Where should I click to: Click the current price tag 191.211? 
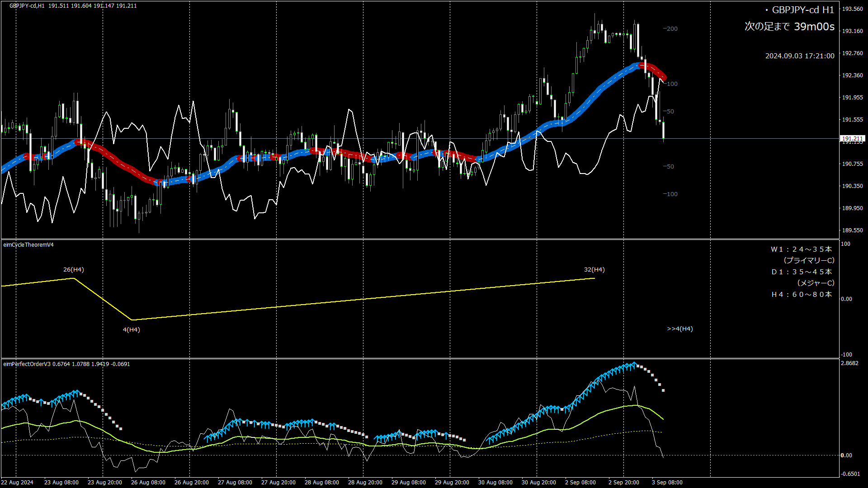coord(852,139)
